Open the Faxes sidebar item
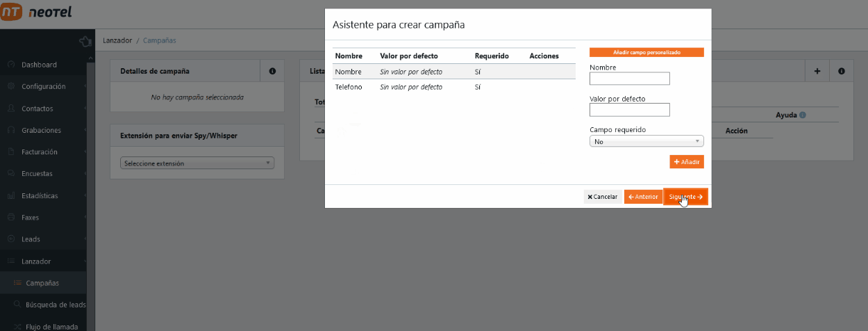Image resolution: width=868 pixels, height=331 pixels. click(31, 218)
